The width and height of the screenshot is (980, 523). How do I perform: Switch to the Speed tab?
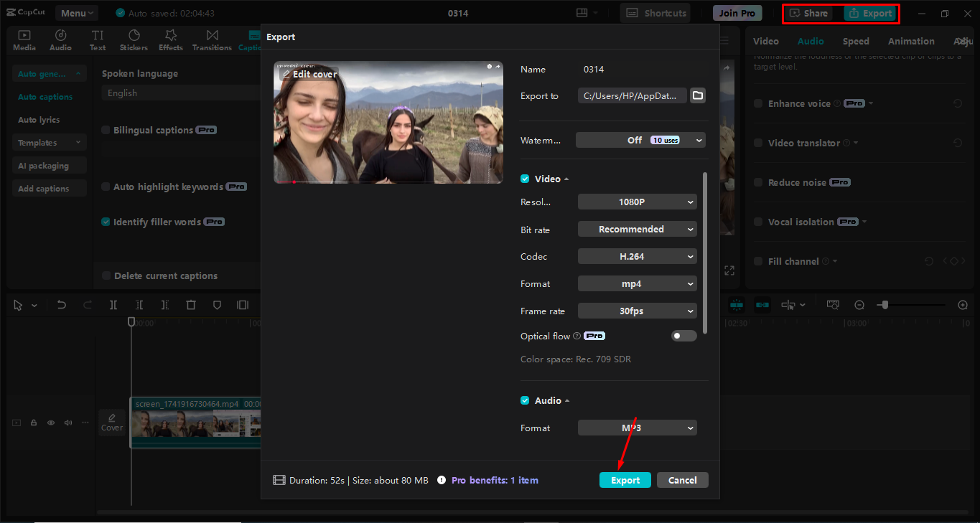[x=855, y=41]
